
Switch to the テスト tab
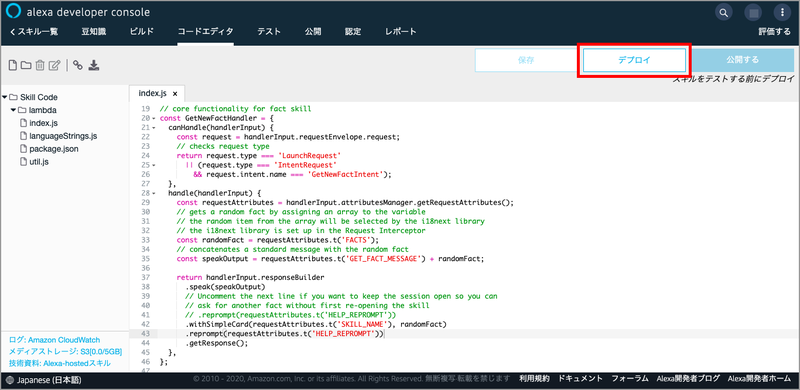pos(269,32)
